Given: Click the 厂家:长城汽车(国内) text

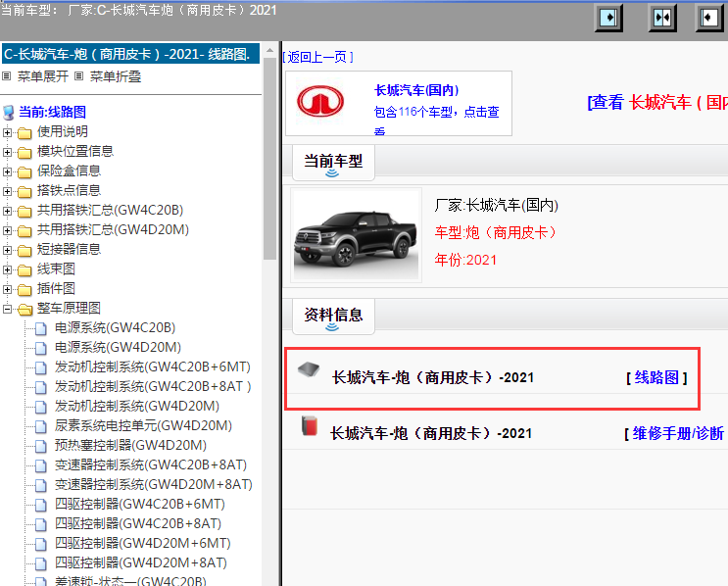Looking at the screenshot, I should [497, 205].
